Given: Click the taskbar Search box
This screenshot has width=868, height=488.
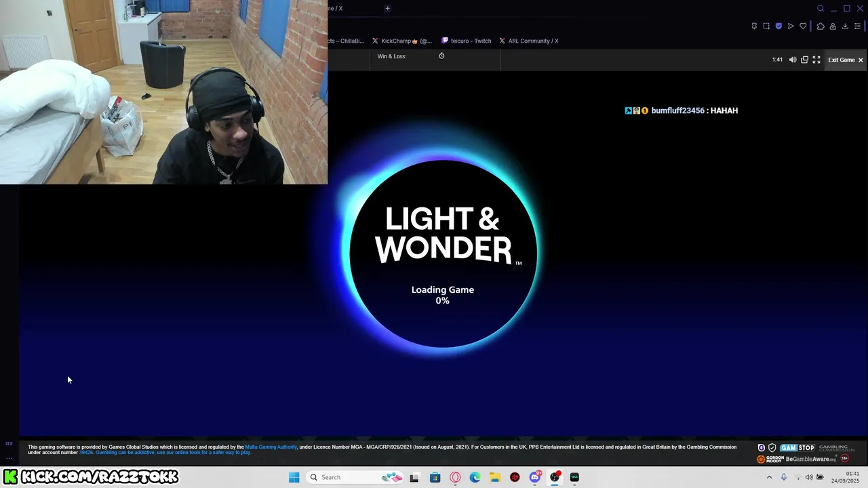Looking at the screenshot, I should coord(355,477).
